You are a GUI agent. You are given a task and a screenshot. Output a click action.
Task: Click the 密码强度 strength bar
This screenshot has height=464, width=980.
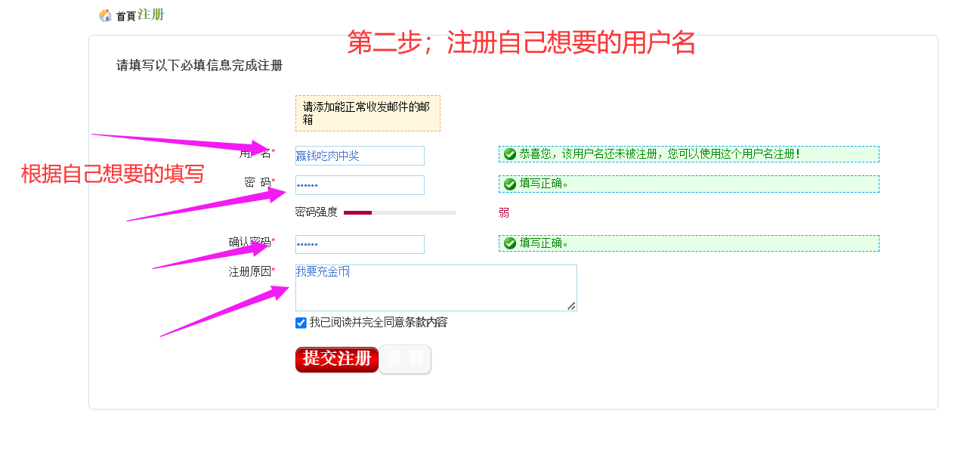click(399, 213)
